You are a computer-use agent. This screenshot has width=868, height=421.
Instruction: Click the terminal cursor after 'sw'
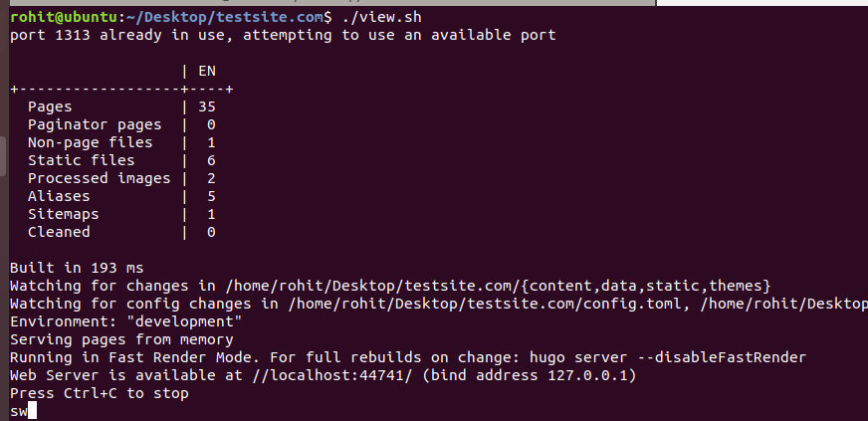tap(32, 411)
